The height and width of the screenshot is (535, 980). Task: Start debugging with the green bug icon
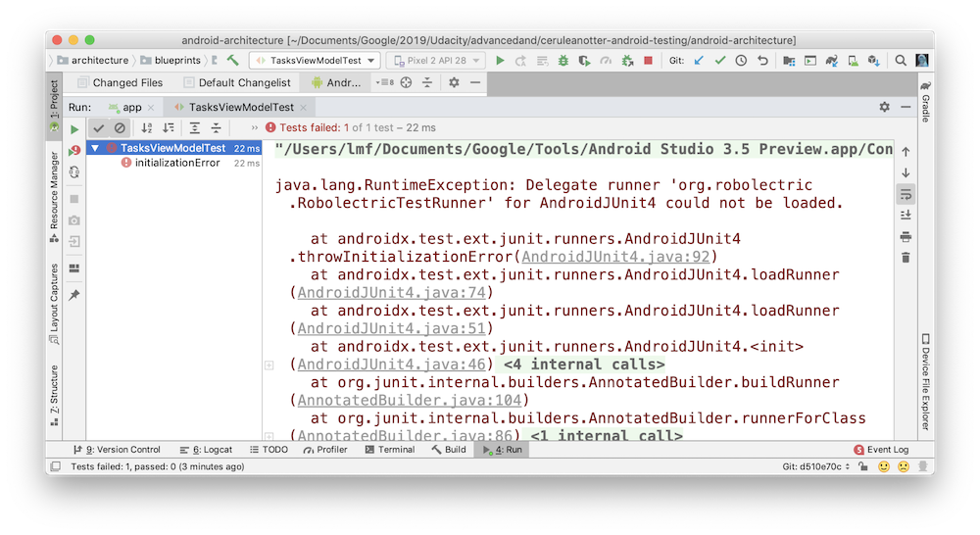coord(563,61)
